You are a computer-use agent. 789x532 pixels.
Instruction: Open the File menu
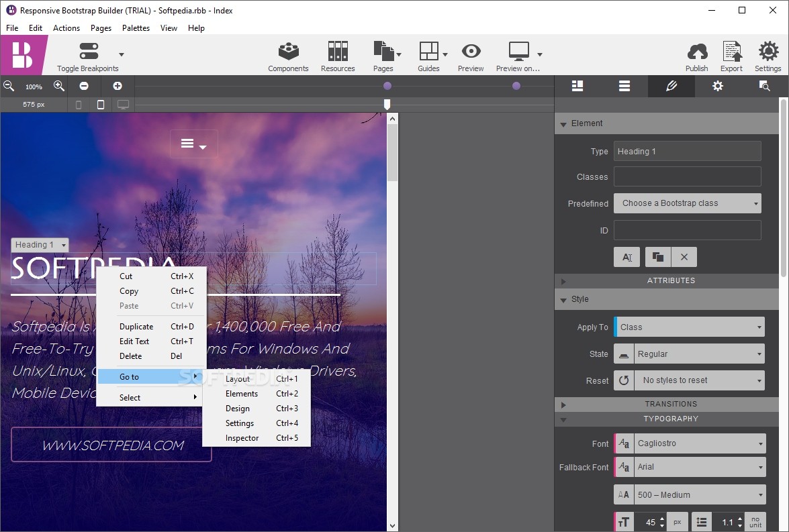[12, 28]
